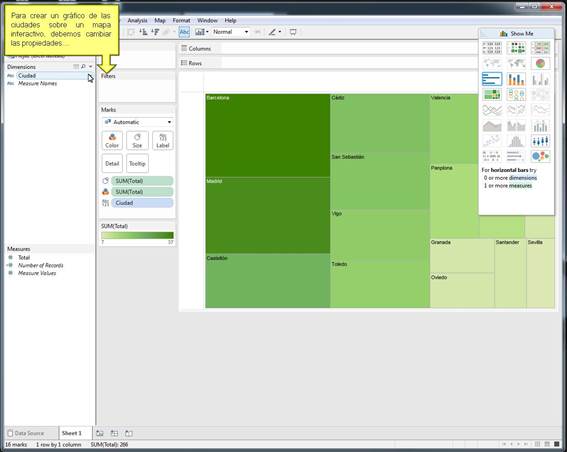Click the Madrid treemap rectangle

point(268,215)
